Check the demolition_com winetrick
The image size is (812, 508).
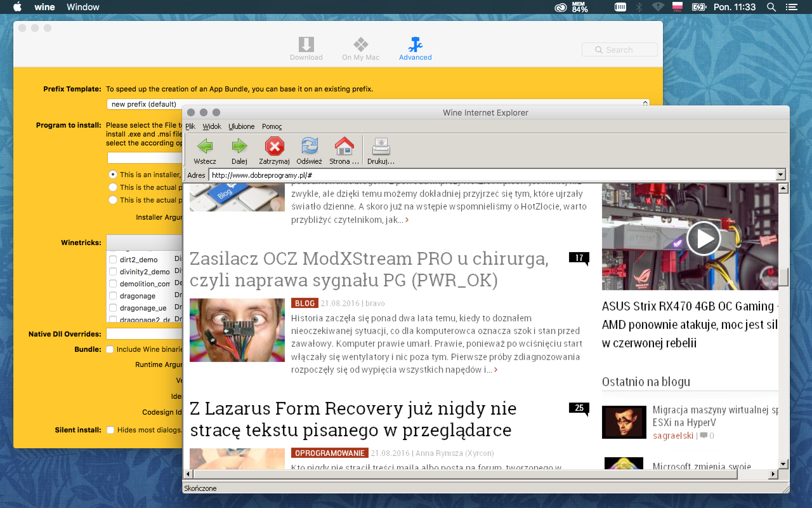[x=113, y=284]
